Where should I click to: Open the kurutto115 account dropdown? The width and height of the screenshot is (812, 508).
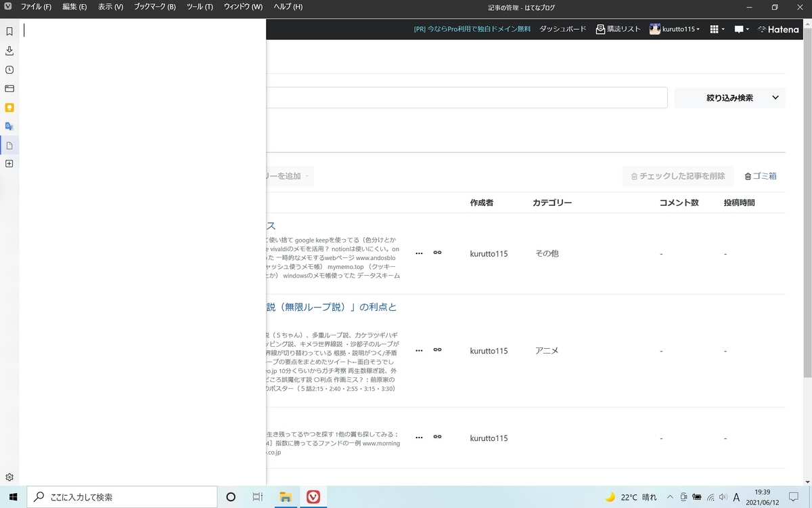tap(675, 29)
